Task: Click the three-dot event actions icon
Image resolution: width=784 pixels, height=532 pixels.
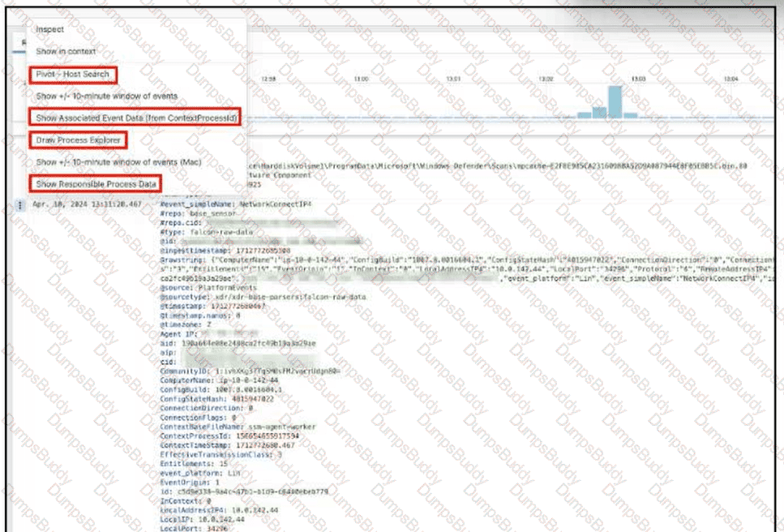Action: click(20, 204)
